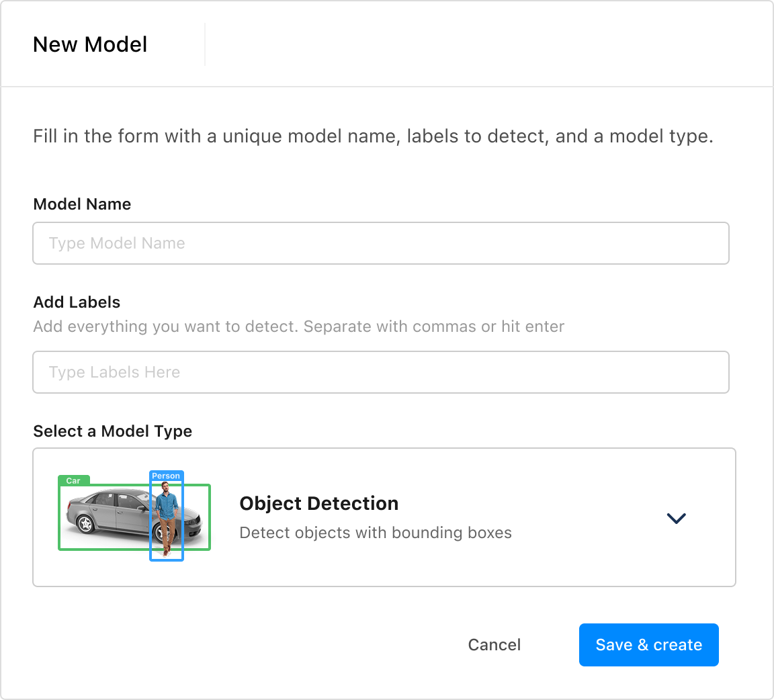Focus the Type Labels Here input
This screenshot has width=774, height=700.
(x=380, y=372)
